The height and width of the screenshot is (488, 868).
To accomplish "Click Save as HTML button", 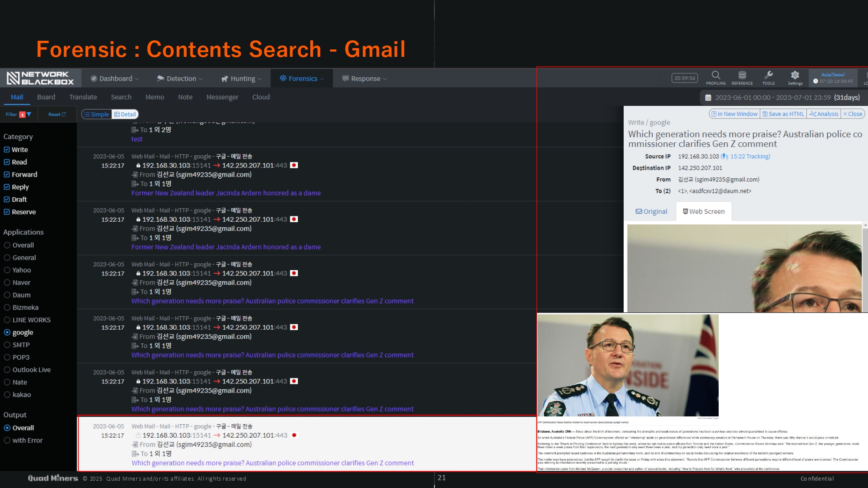I will point(783,114).
